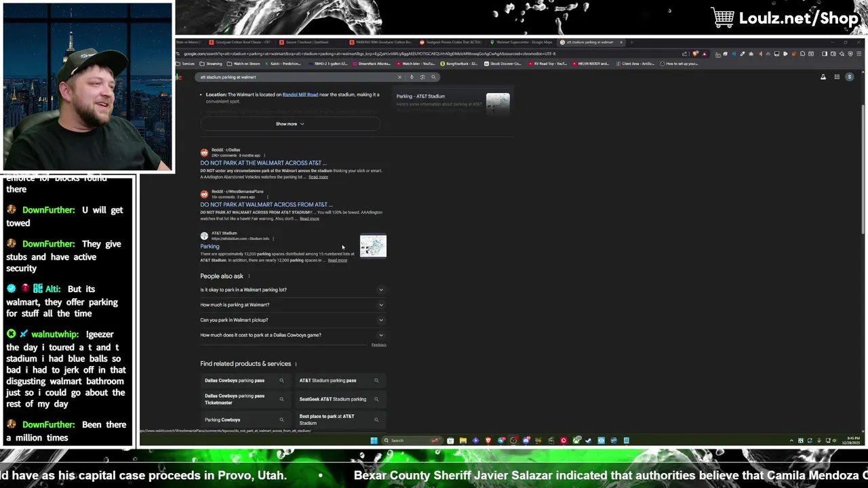Expand "Can you park in Walmart pickup?"

pos(292,320)
